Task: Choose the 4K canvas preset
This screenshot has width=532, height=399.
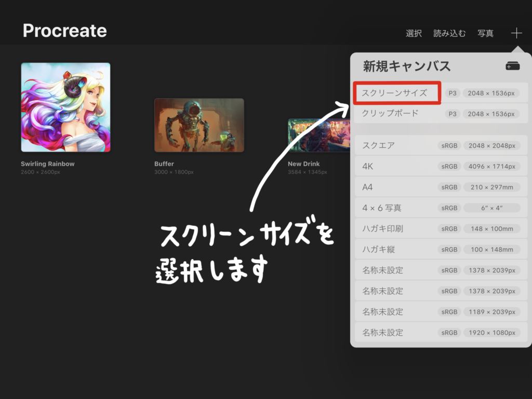Action: pyautogui.click(x=441, y=166)
